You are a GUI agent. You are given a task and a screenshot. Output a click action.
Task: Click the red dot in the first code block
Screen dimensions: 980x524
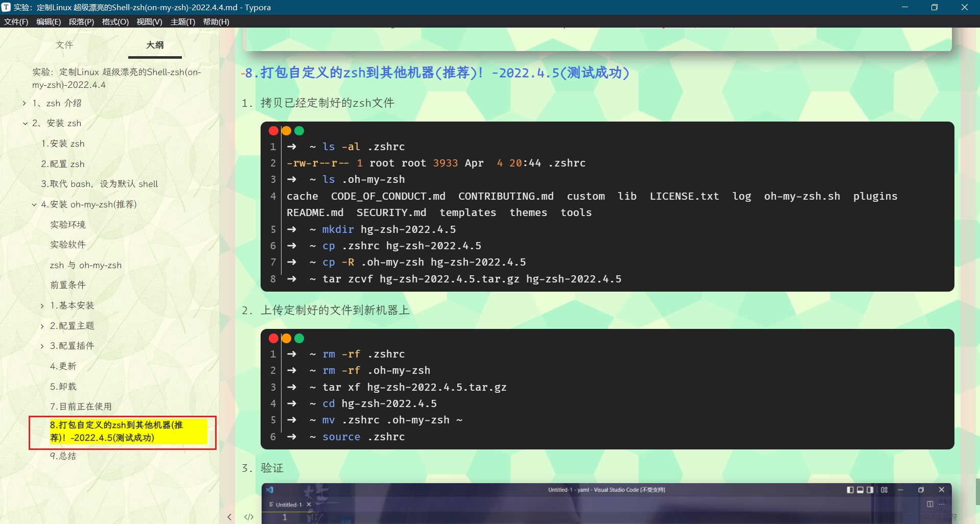coord(273,131)
